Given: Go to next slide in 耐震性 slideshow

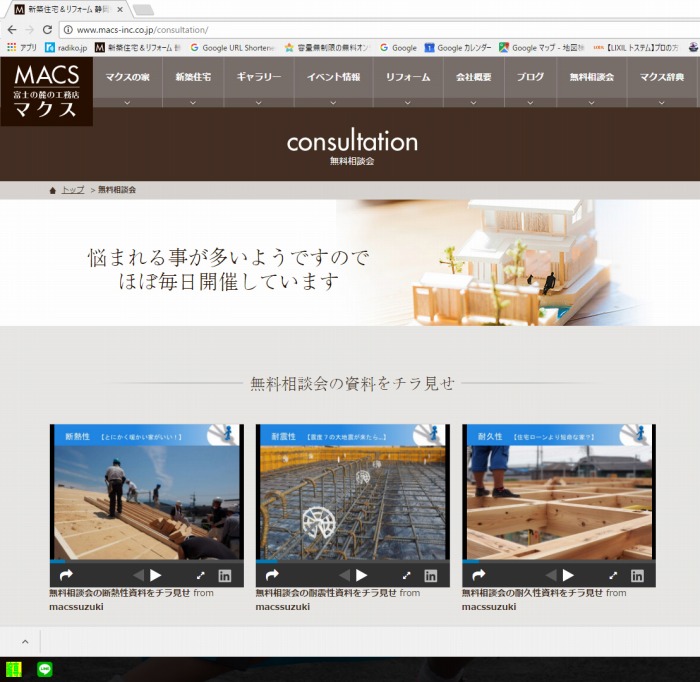Looking at the screenshot, I should (x=361, y=575).
